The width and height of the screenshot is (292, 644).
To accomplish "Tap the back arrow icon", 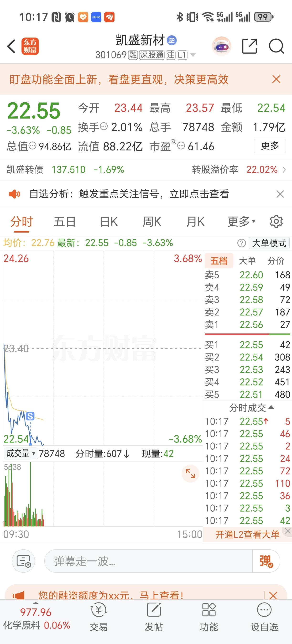I will [x=11, y=46].
